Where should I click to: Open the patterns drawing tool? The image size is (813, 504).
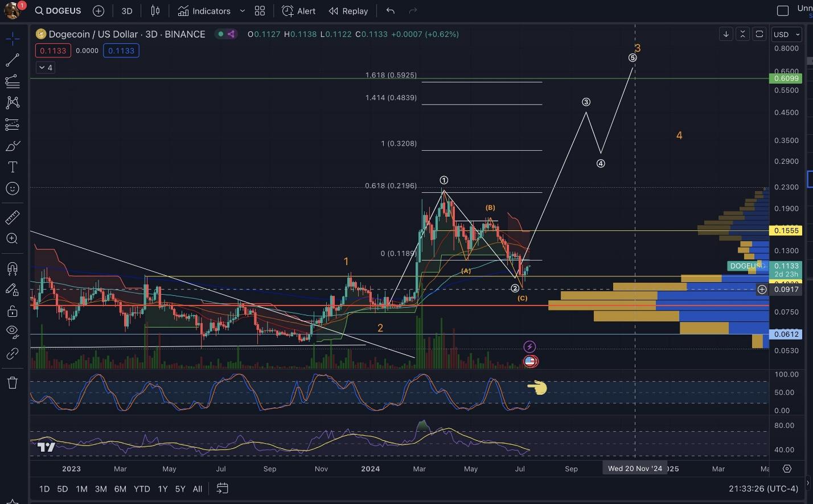pos(13,103)
